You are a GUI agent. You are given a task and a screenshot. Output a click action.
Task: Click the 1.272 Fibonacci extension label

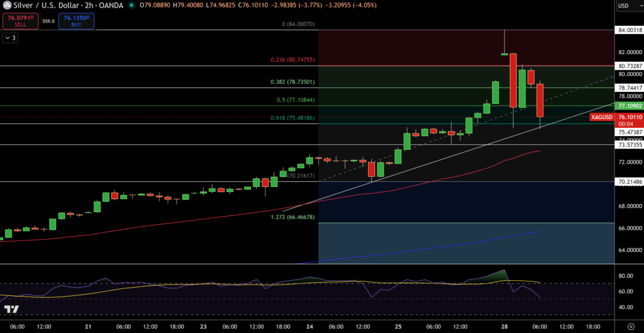[x=292, y=217]
